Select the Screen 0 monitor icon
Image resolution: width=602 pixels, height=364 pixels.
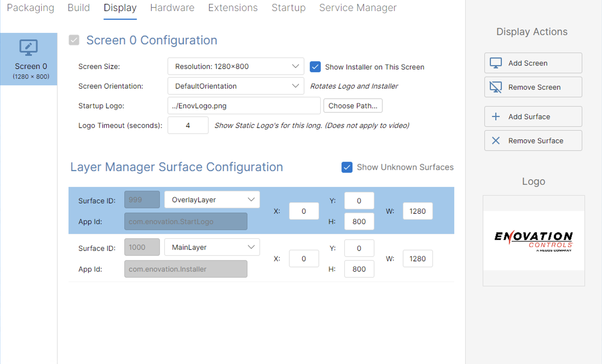click(28, 48)
